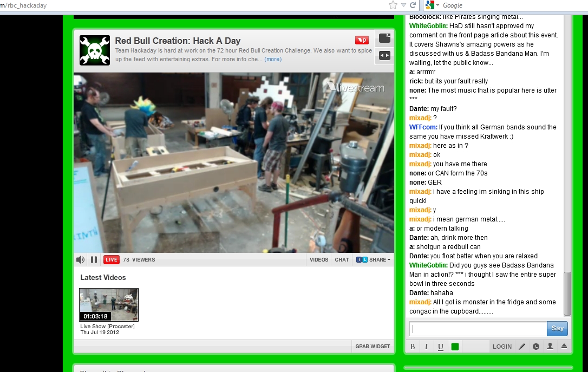The height and width of the screenshot is (372, 588).
Task: Toggle bold text in chat
Action: [x=413, y=347]
